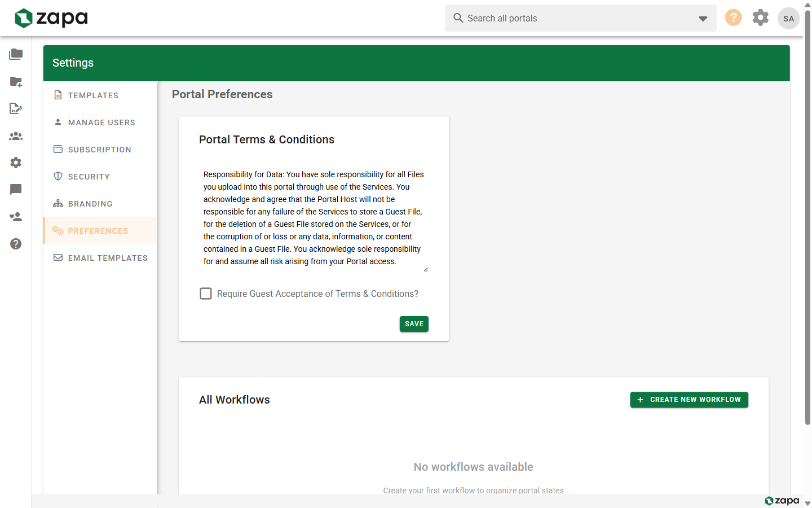This screenshot has height=508, width=812.
Task: Click 'Create your first workflow' hint text
Action: point(474,491)
